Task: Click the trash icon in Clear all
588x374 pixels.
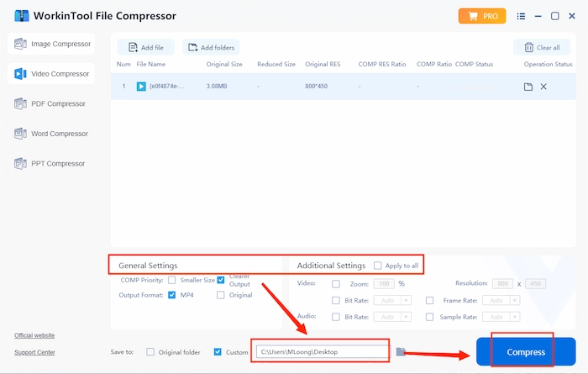Action: click(528, 48)
